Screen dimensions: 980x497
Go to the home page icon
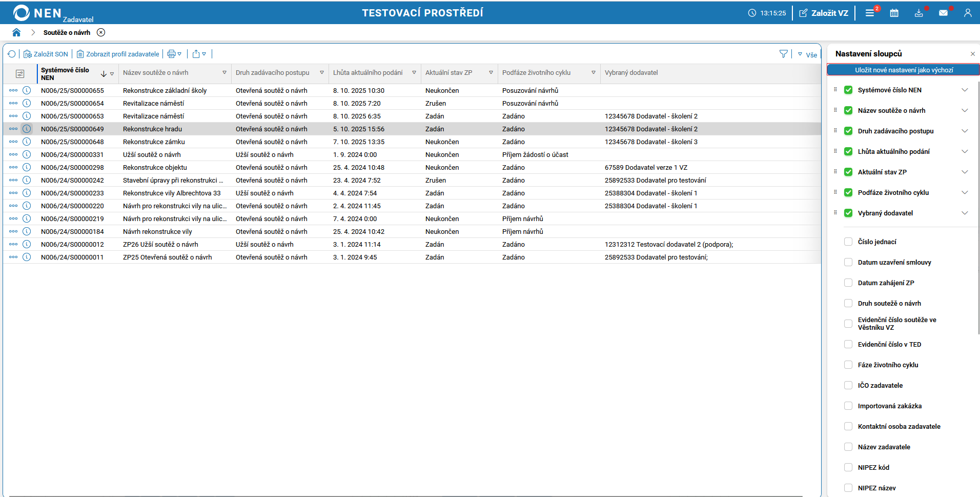point(16,32)
